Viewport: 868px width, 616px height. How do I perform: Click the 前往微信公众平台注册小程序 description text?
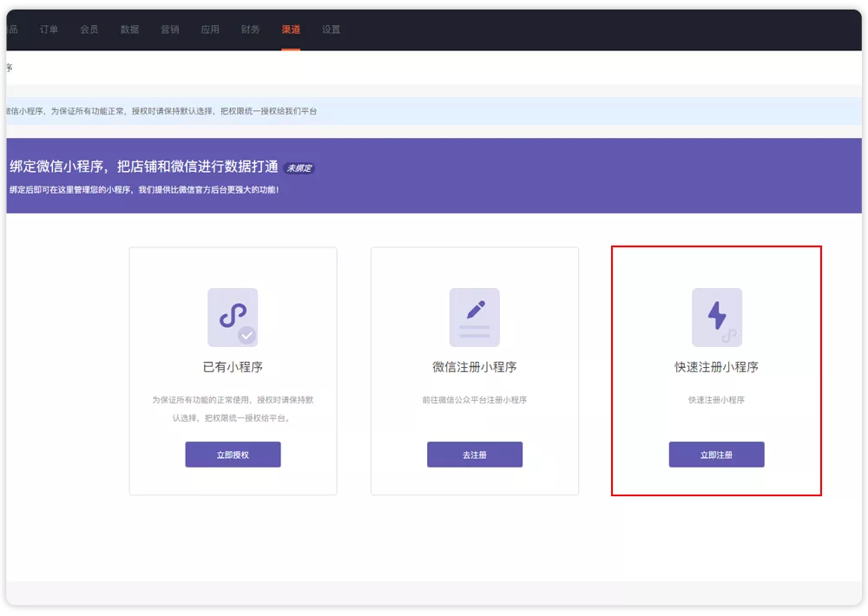tap(475, 400)
